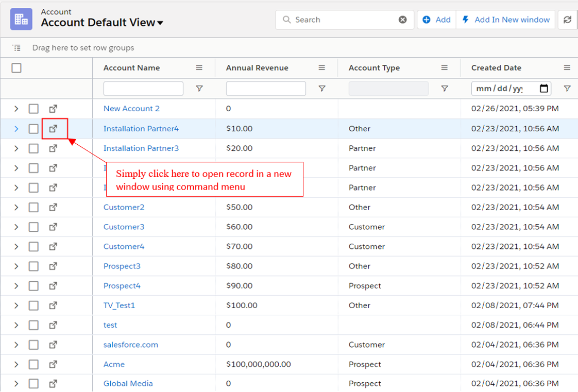This screenshot has width=578, height=392.
Task: Open Acme record in new window icon
Action: tap(53, 364)
